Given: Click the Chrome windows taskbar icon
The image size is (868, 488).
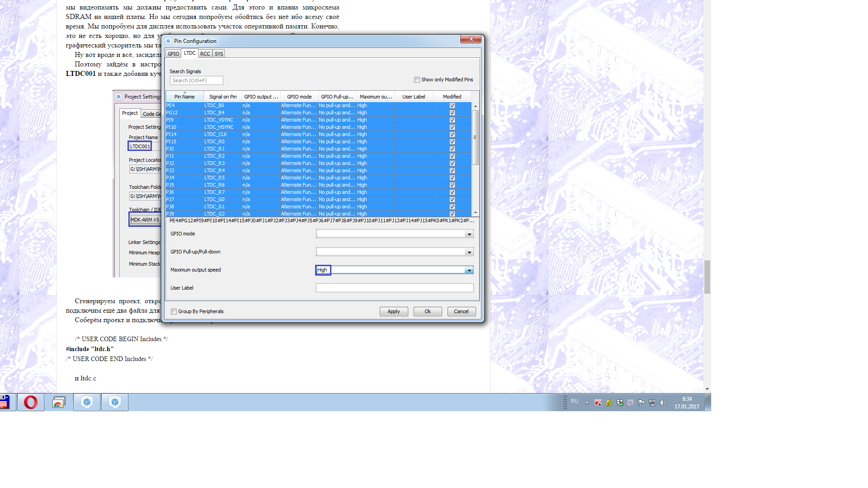Looking at the screenshot, I should [x=59, y=402].
